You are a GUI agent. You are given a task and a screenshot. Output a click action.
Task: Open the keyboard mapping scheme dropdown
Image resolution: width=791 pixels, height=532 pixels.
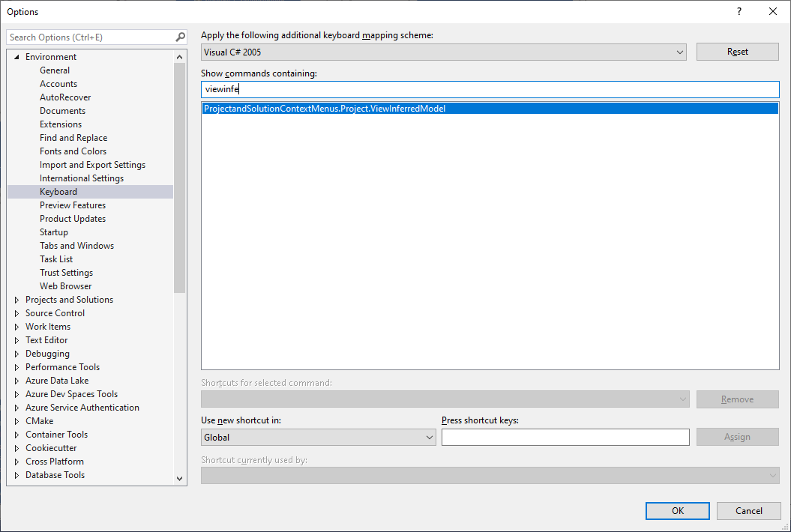pyautogui.click(x=680, y=52)
